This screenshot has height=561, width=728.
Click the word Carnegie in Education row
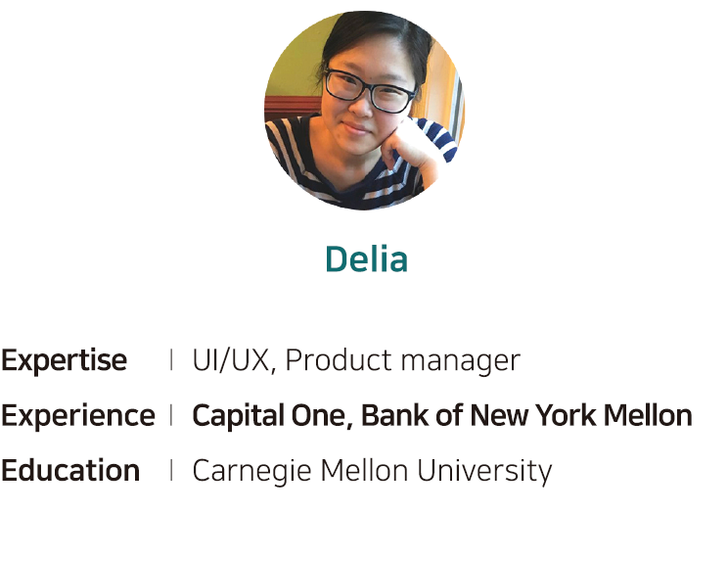[251, 471]
